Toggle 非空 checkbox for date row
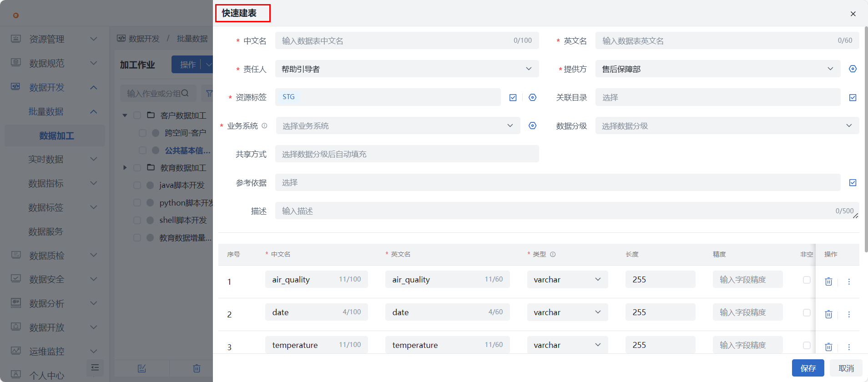The image size is (868, 382). [x=807, y=312]
